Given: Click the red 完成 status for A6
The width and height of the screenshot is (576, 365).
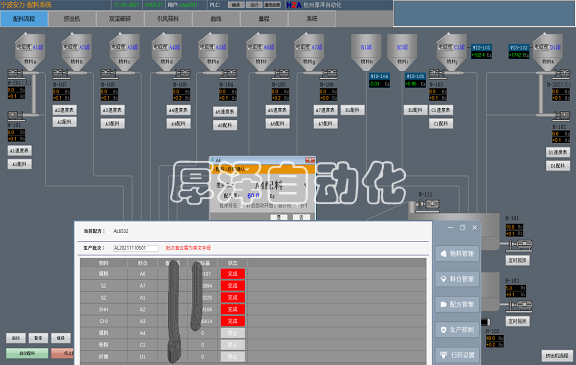Looking at the screenshot, I should click(x=233, y=274).
